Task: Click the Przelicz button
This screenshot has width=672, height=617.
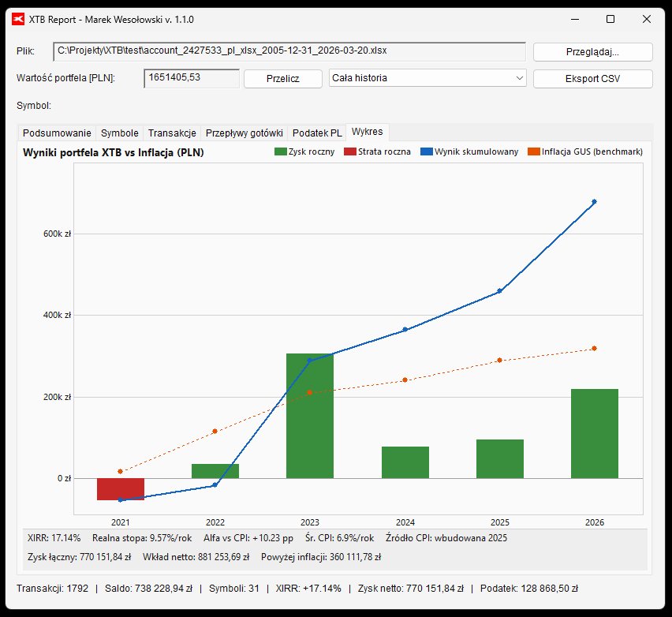Action: tap(283, 78)
